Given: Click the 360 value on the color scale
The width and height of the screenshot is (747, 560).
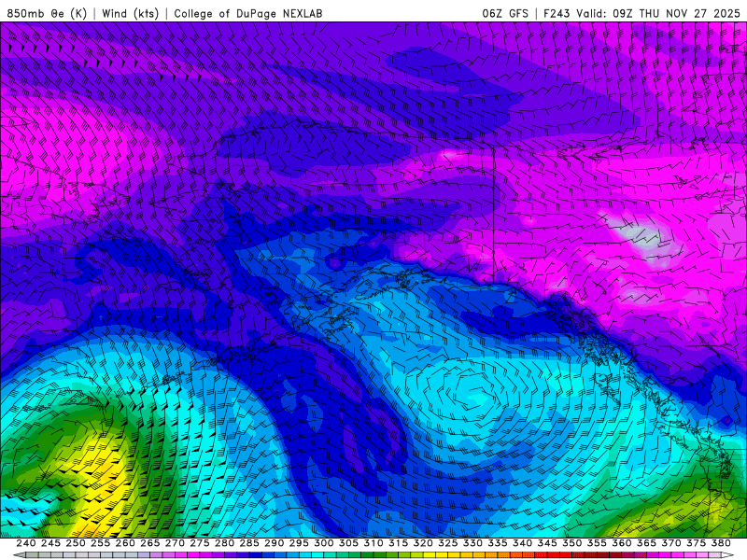Looking at the screenshot, I should 622,543.
